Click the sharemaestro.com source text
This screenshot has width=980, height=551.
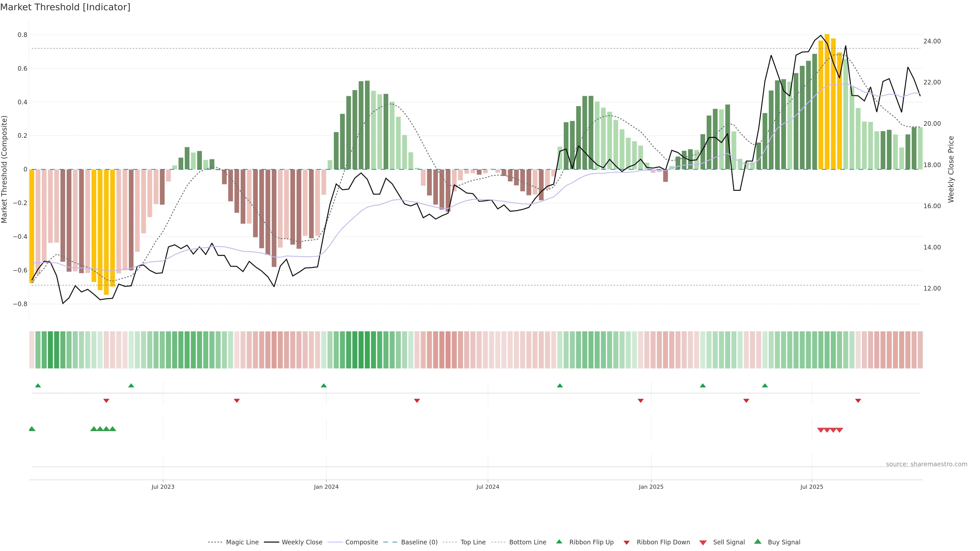click(x=926, y=464)
